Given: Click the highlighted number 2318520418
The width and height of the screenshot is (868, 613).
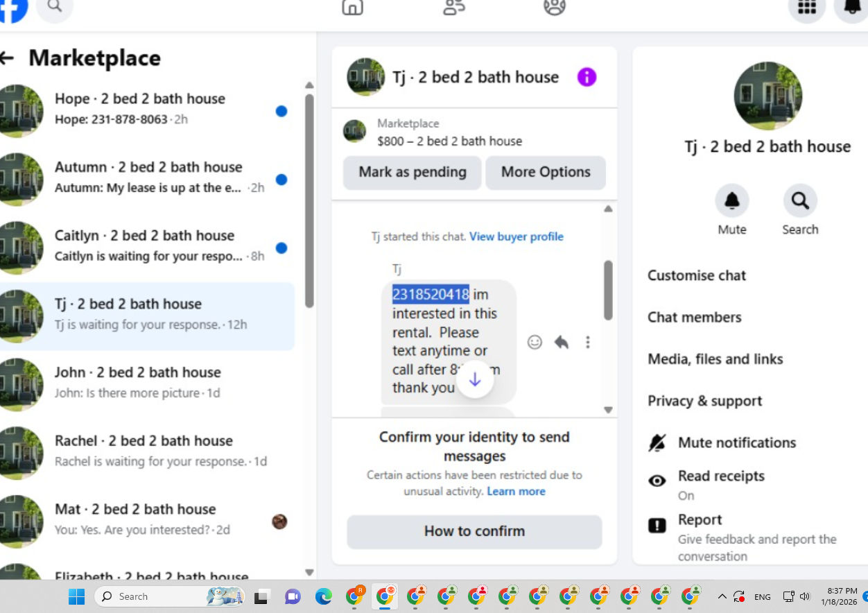Looking at the screenshot, I should 431,295.
